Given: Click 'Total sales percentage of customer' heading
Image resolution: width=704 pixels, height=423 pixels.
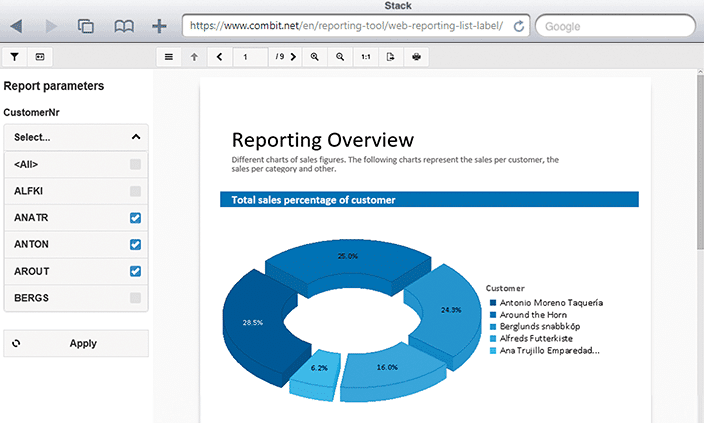Looking at the screenshot, I should (313, 200).
